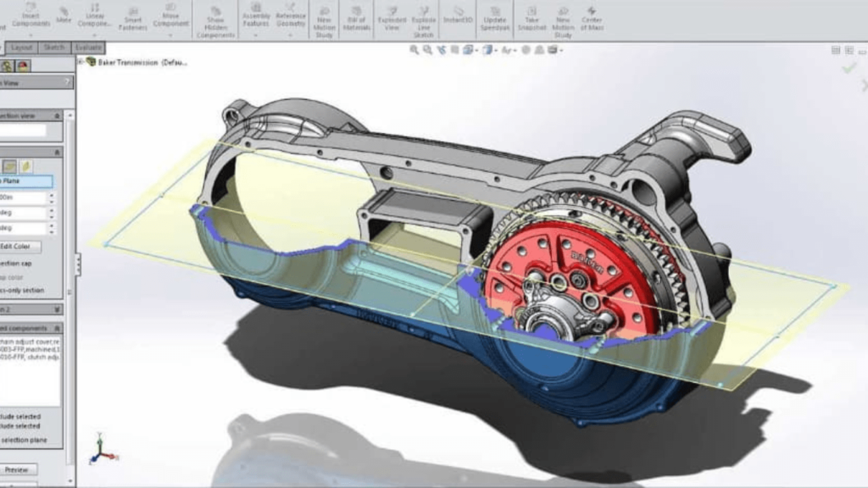Switch to the Layout tab
The width and height of the screenshot is (868, 488).
coord(21,47)
